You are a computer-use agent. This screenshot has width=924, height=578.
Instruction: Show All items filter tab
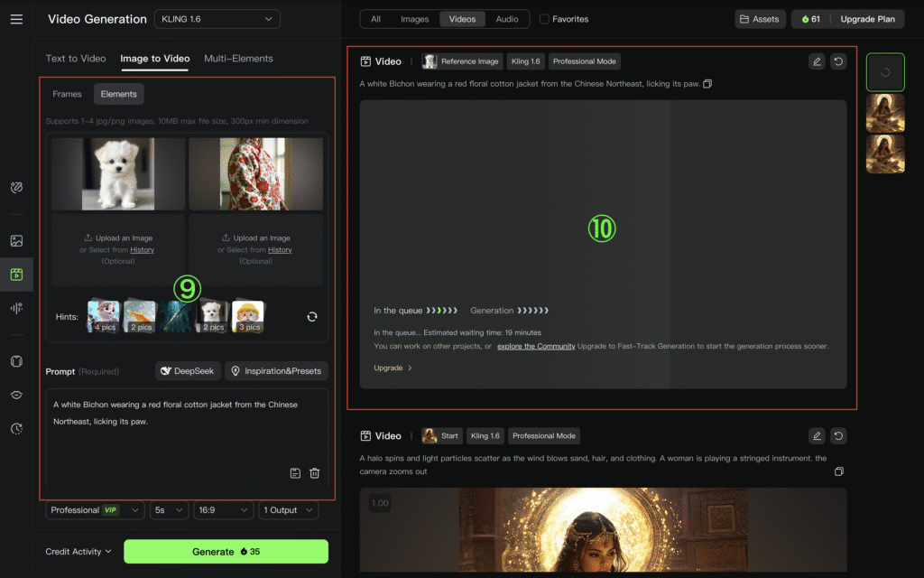tap(375, 19)
